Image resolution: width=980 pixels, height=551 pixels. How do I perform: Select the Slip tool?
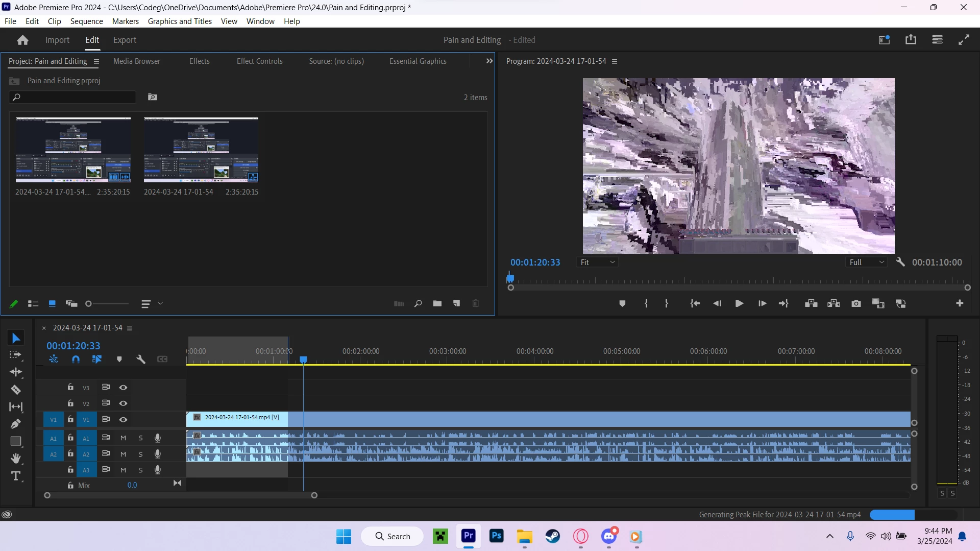click(x=16, y=407)
